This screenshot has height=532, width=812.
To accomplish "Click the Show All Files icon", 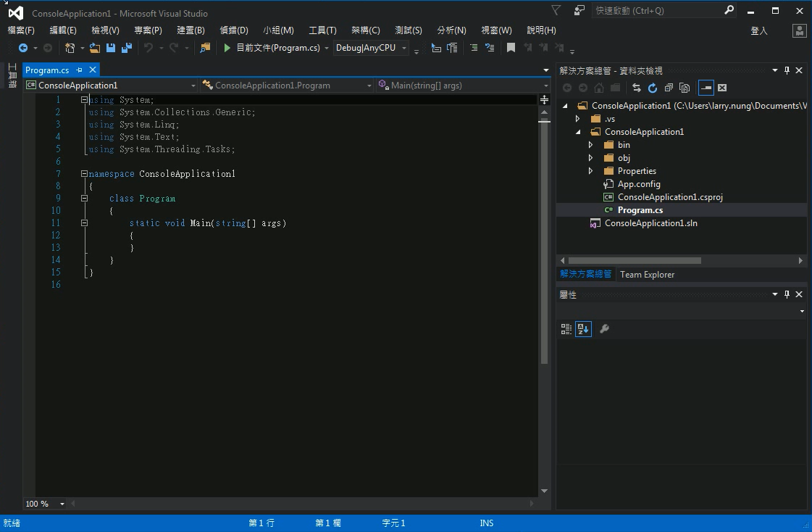I will point(685,88).
